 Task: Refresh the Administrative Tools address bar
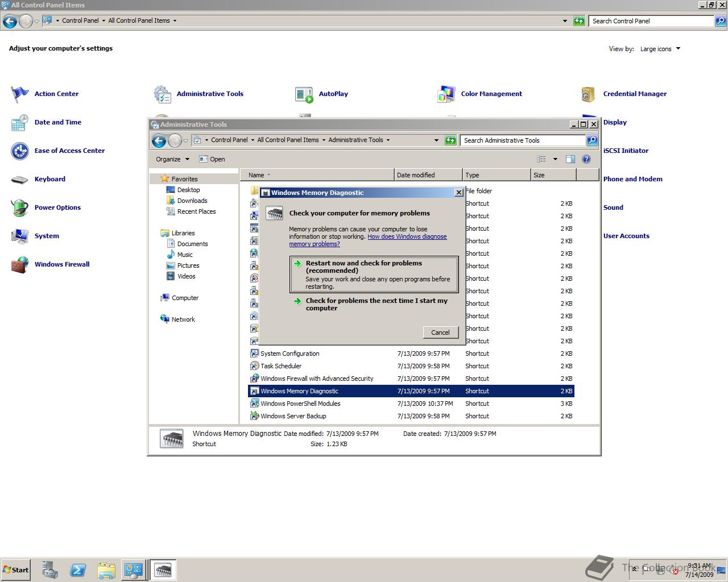coord(450,140)
